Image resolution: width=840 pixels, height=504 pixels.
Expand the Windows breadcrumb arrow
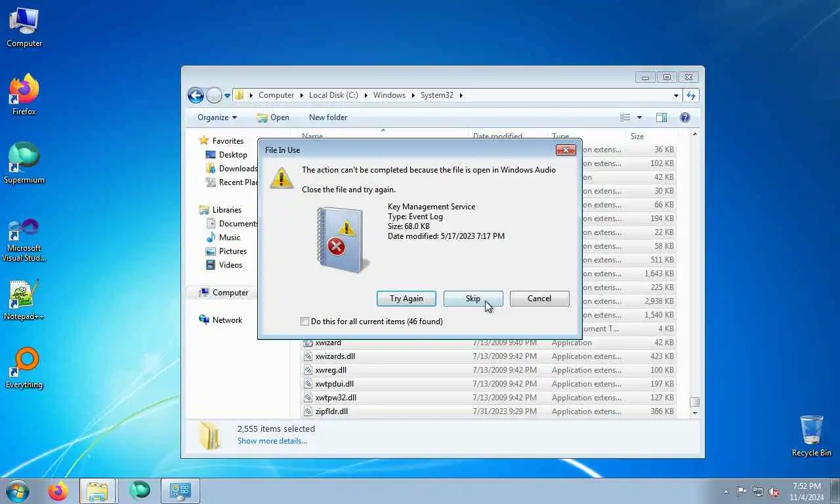click(413, 95)
